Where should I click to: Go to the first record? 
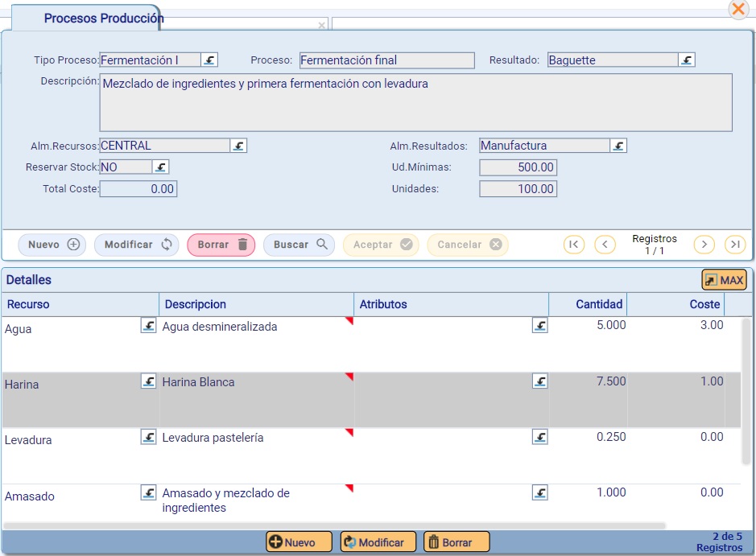(x=574, y=245)
